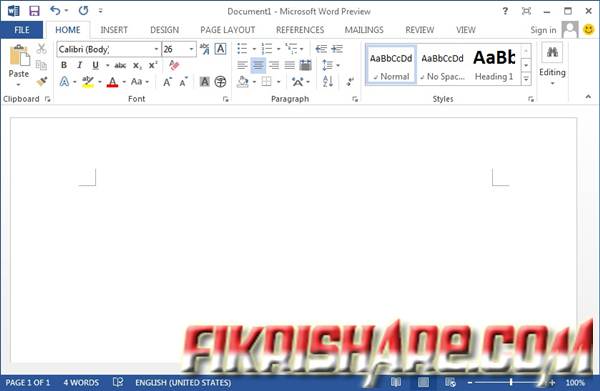Switch to the DESIGN tab
The height and width of the screenshot is (391, 600).
165,30
